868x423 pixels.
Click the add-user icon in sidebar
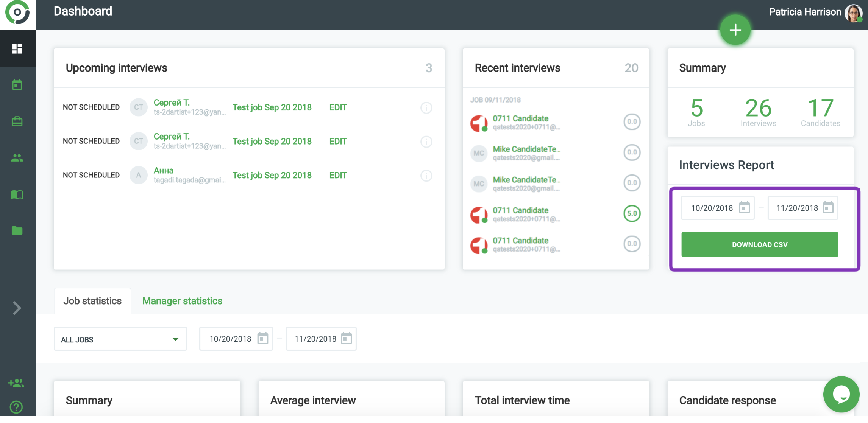(16, 383)
